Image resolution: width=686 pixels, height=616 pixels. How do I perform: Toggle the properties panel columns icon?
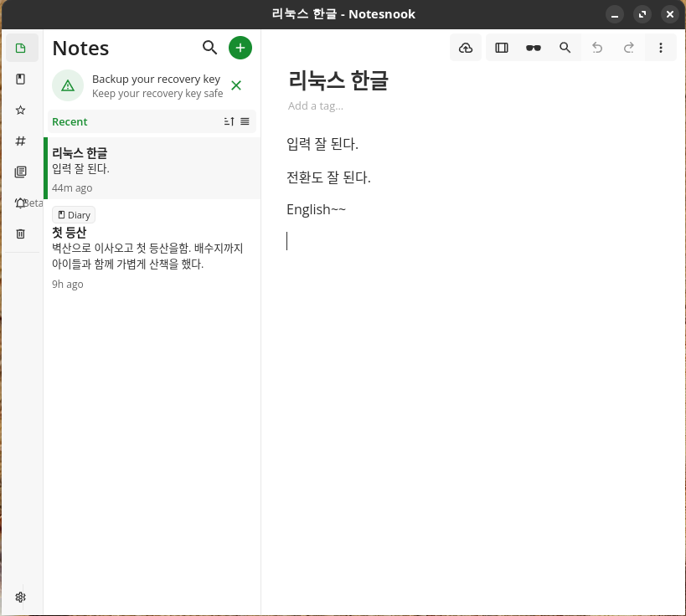502,48
